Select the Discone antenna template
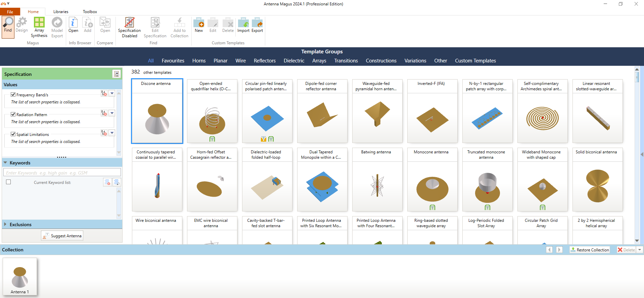This screenshot has width=644, height=298. tap(157, 111)
